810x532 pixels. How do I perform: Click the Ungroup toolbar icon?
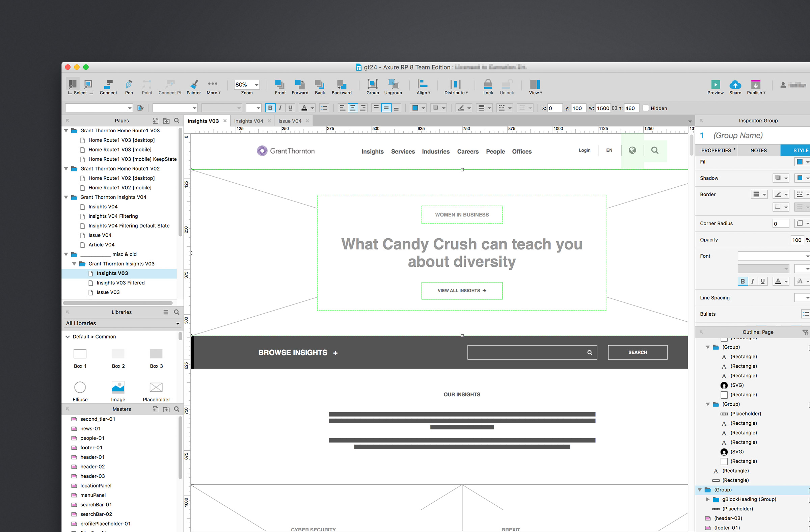pos(393,84)
